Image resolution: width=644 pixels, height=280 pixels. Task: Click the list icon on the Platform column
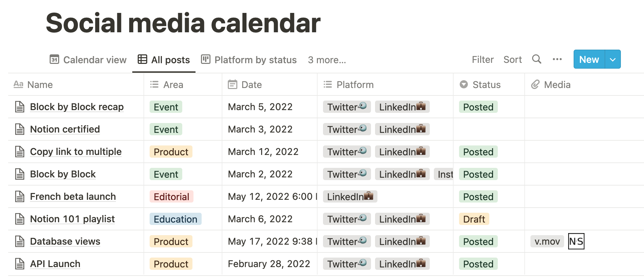[x=327, y=84]
